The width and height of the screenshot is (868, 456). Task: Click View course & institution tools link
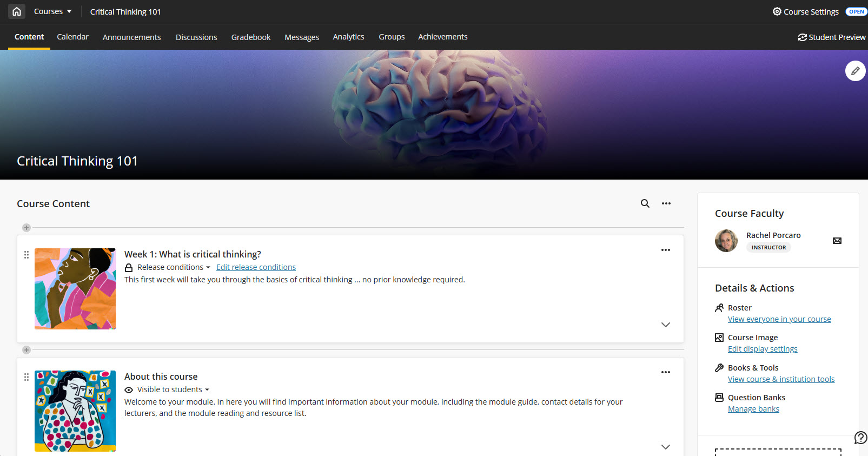tap(781, 379)
